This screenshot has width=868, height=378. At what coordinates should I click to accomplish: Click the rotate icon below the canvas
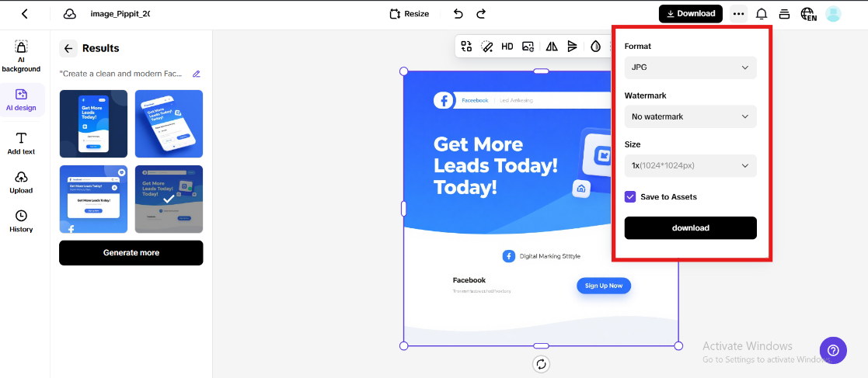tap(542, 364)
